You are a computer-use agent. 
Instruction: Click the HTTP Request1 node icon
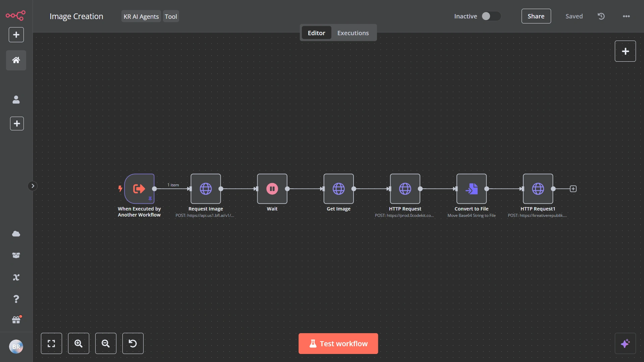(x=538, y=189)
